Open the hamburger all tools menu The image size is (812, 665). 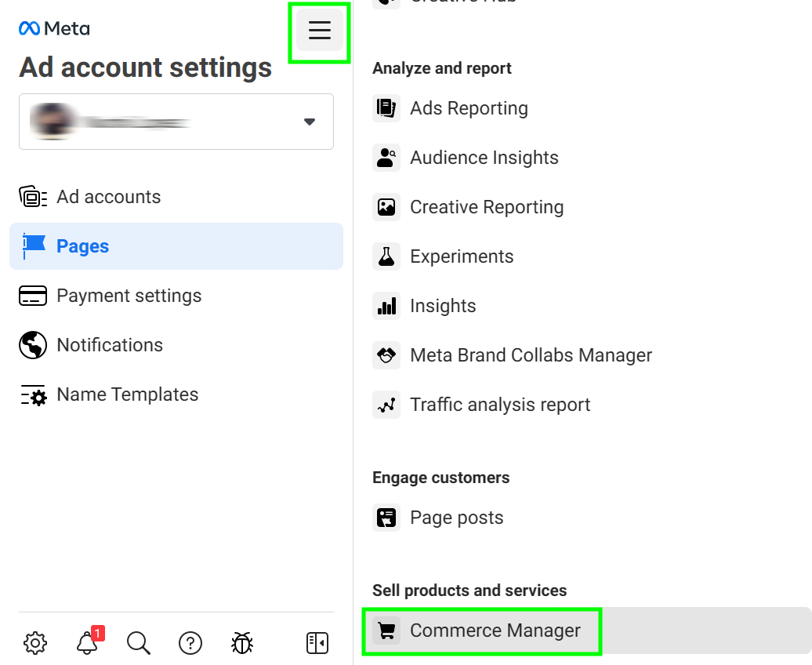(320, 30)
